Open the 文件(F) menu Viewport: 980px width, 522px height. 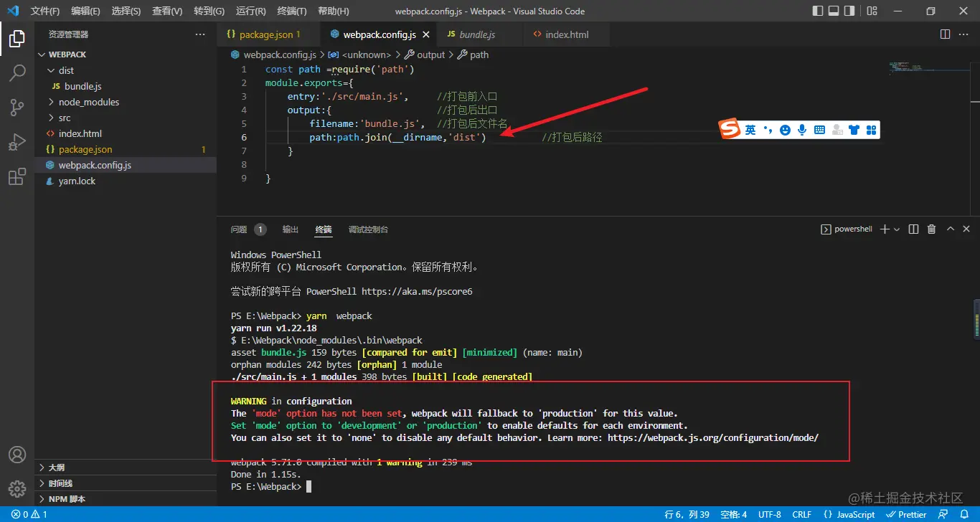pos(45,11)
